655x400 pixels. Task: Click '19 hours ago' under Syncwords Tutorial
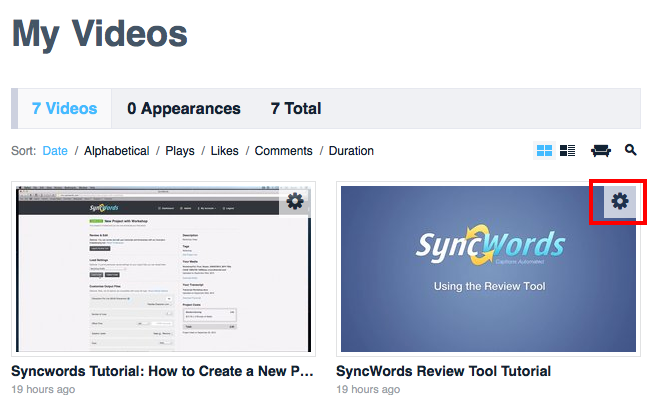coord(43,389)
